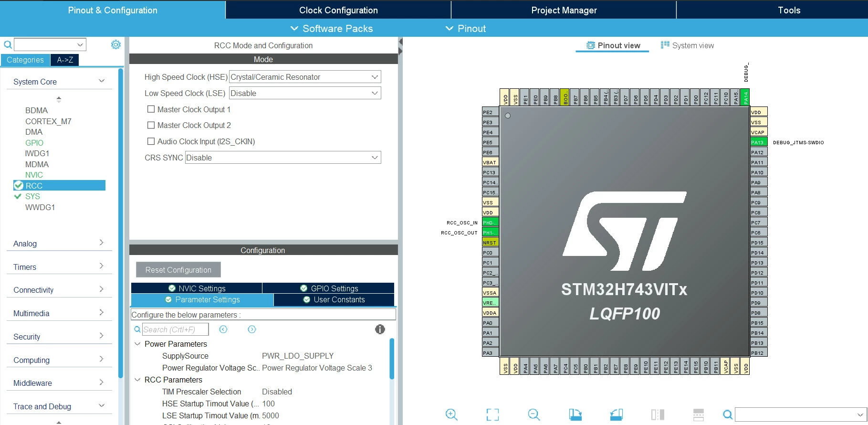The image size is (868, 425).
Task: Click the Reset Configuration button
Action: pyautogui.click(x=178, y=270)
